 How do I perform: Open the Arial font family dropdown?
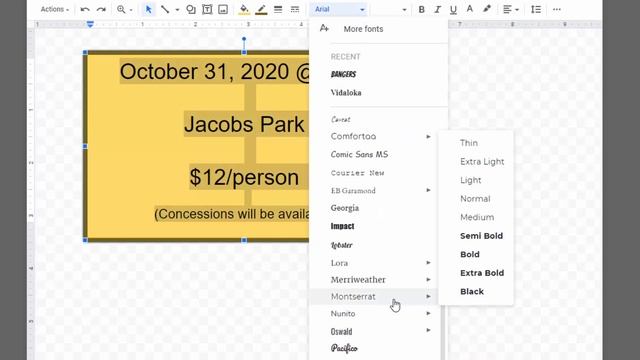tap(339, 9)
